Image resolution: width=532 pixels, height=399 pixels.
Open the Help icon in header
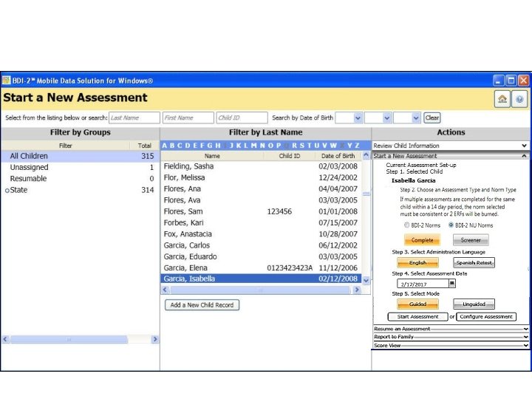[x=519, y=99]
